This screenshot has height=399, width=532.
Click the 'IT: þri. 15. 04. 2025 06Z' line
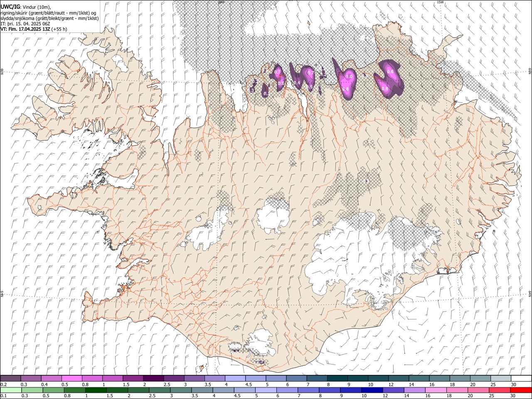(x=25, y=24)
